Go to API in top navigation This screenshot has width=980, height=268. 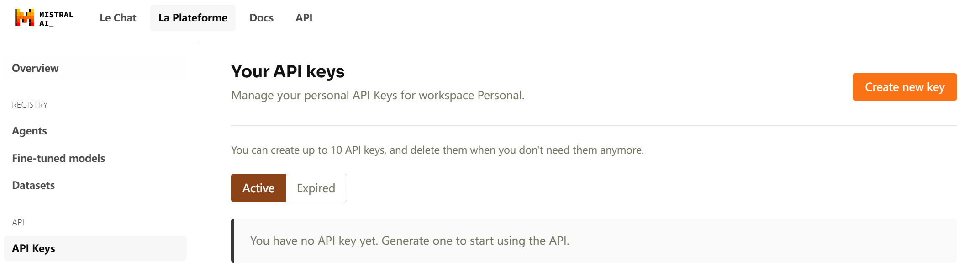tap(304, 18)
